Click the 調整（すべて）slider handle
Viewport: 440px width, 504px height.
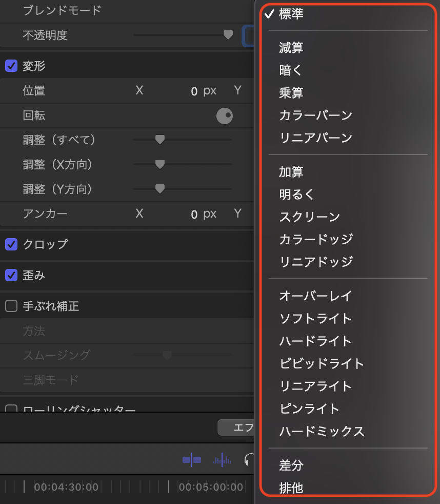160,140
